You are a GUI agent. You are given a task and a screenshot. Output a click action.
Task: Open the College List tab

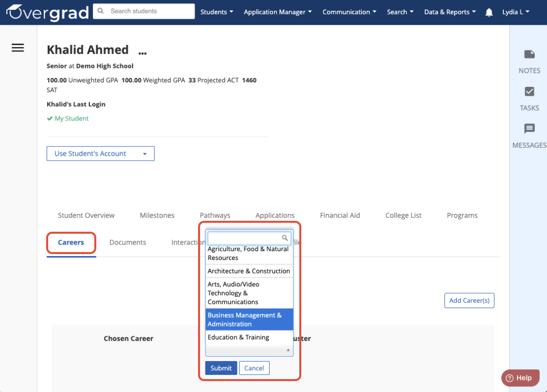(403, 215)
